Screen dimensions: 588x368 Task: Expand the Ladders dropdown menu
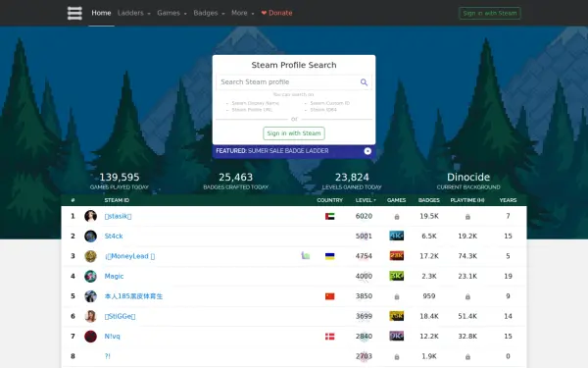(134, 13)
